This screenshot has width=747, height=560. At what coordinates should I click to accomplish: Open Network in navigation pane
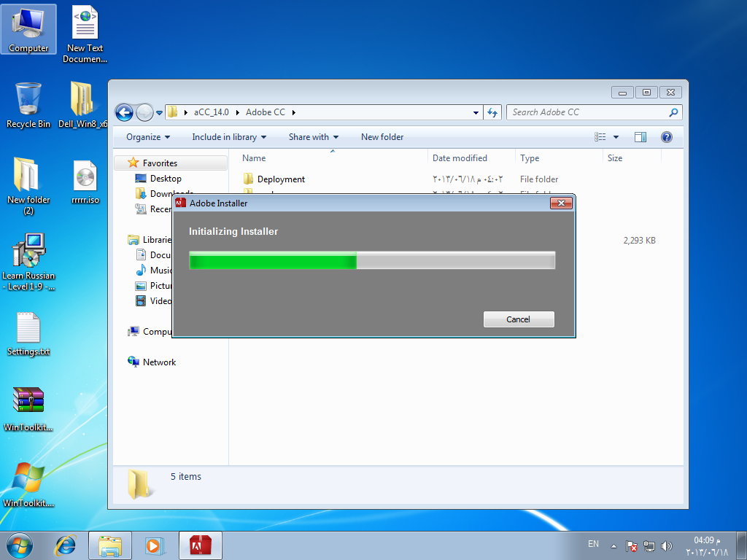point(159,362)
